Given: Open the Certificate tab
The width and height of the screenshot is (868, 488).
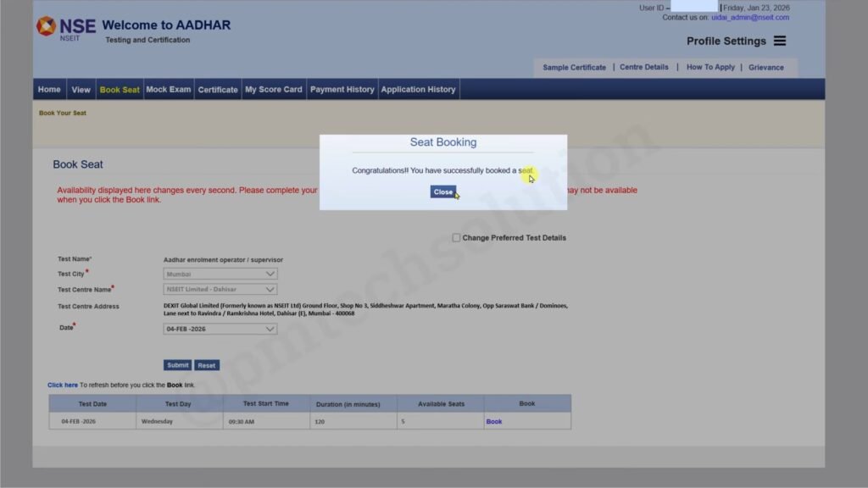Looking at the screenshot, I should (x=218, y=88).
